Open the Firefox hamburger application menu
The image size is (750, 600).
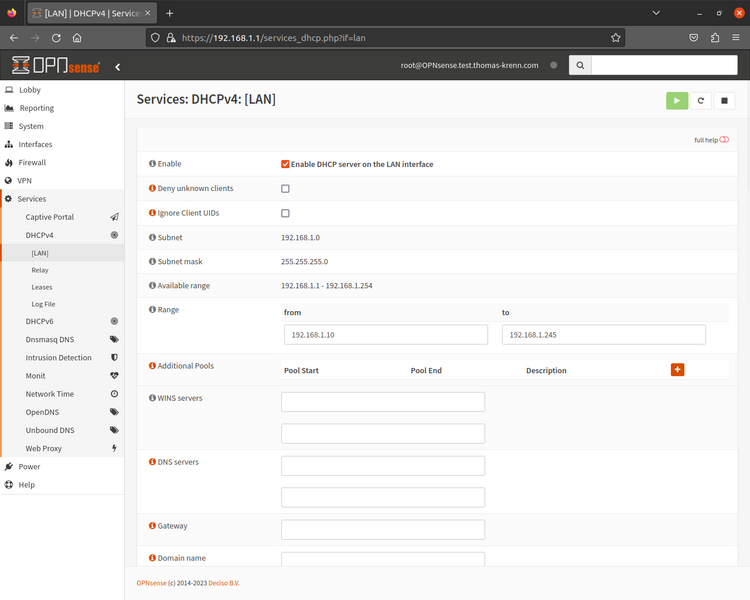pos(736,38)
